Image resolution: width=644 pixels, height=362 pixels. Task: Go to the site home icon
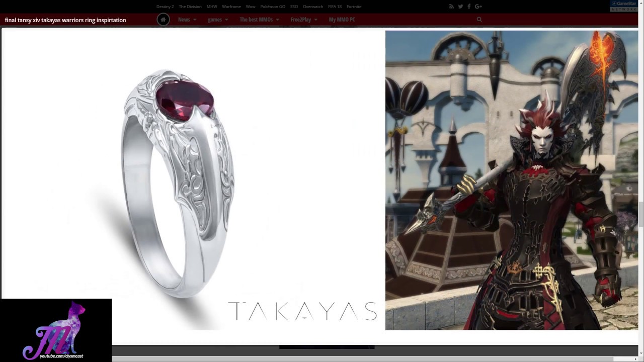click(x=163, y=20)
